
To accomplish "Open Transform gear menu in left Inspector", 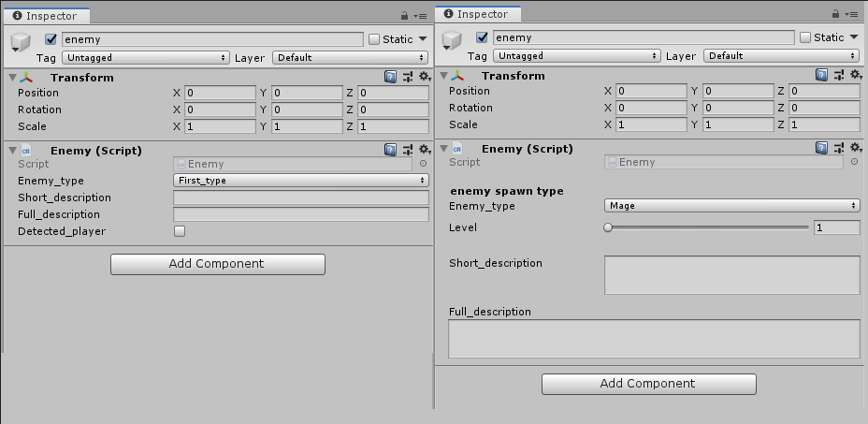I will pyautogui.click(x=425, y=77).
